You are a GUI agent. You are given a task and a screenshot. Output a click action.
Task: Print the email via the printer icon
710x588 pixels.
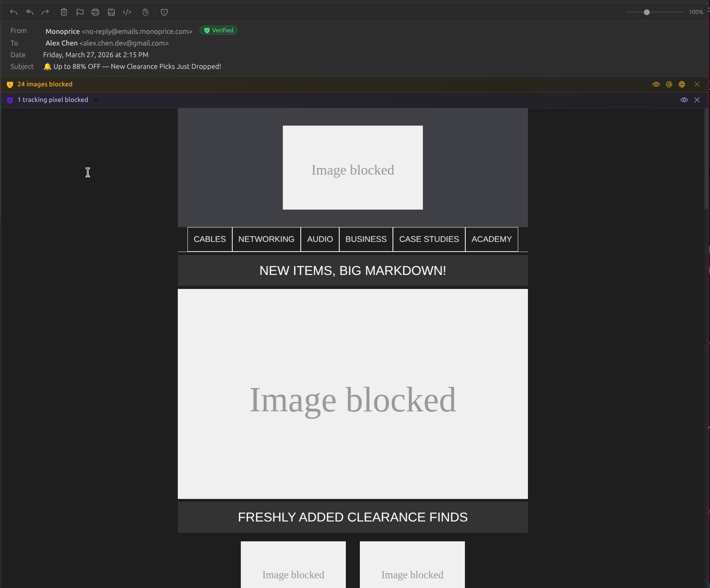pyautogui.click(x=95, y=12)
